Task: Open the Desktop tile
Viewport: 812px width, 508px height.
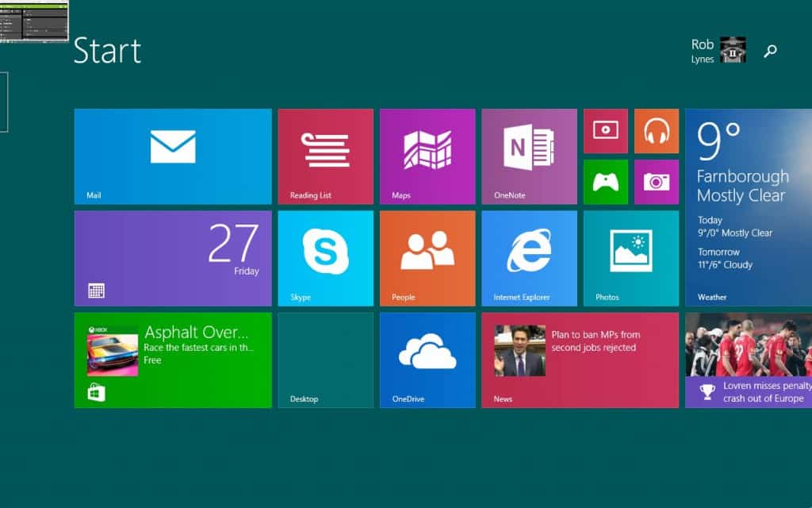Action: pos(326,360)
